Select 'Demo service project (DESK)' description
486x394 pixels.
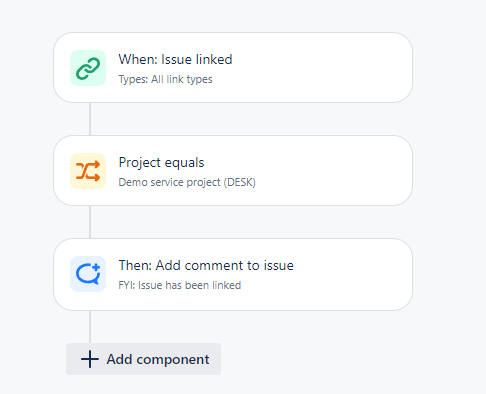click(x=187, y=182)
